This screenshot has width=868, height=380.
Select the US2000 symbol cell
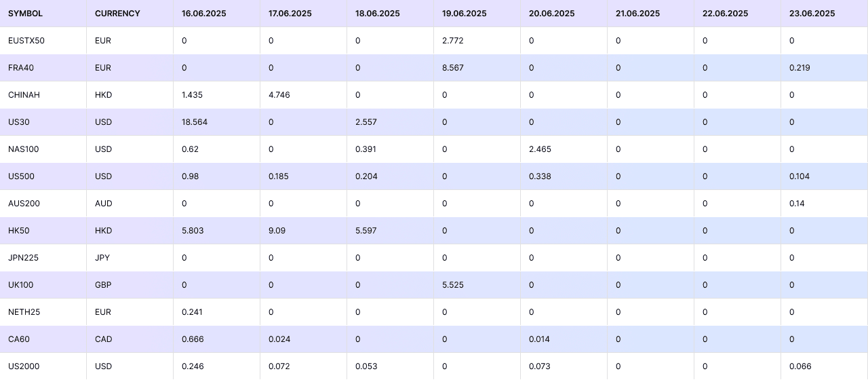[24, 366]
